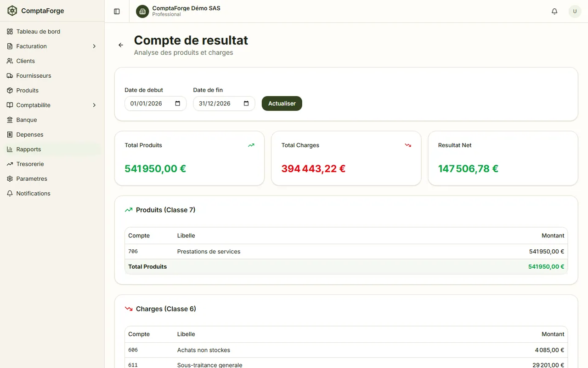This screenshot has height=368, width=588.
Task: Click the Prestations de services label
Action: (209, 252)
